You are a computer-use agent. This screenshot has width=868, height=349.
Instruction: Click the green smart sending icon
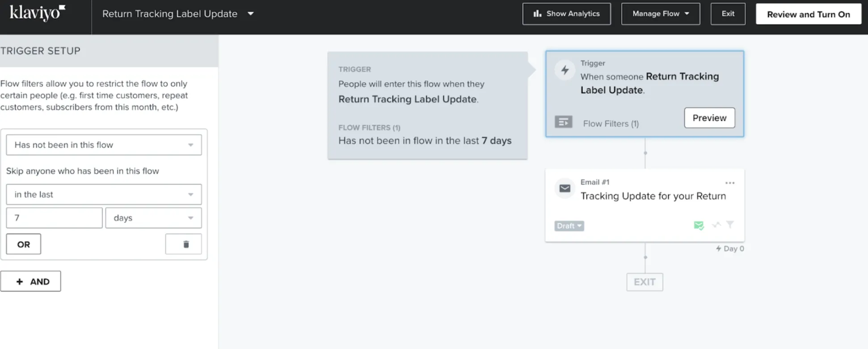click(699, 226)
